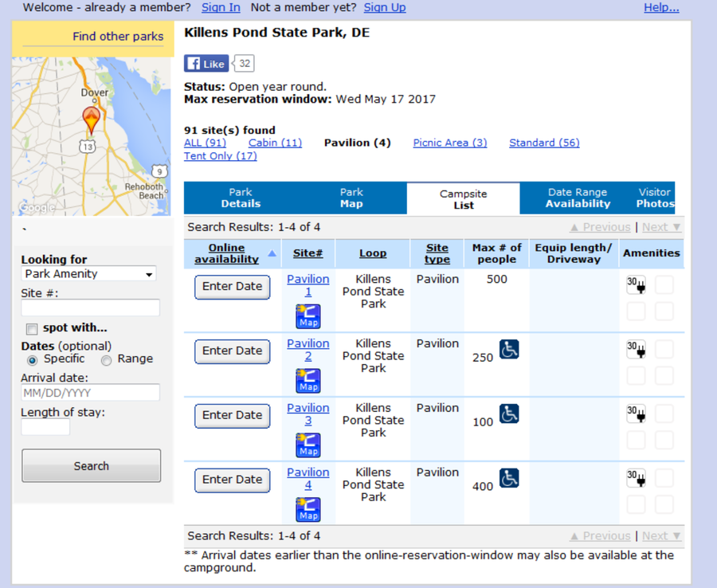Click the 30 amp electric icon for Pavilion 1
Screen dimensions: 717x588
pos(636,284)
